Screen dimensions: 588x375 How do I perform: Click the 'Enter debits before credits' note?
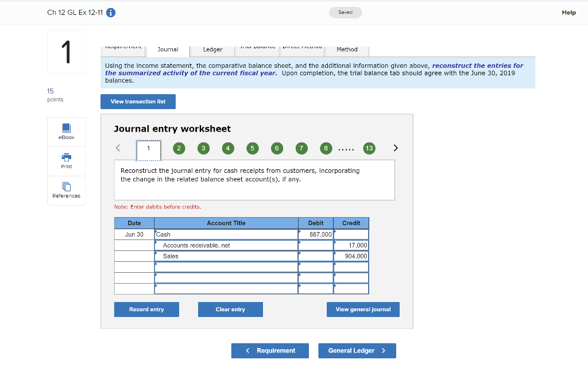tap(157, 207)
